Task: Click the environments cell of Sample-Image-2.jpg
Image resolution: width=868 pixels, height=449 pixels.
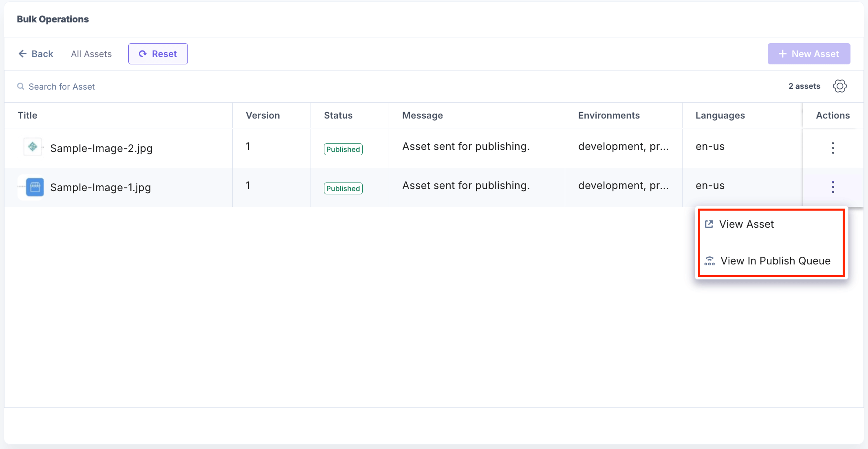Action: tap(623, 146)
